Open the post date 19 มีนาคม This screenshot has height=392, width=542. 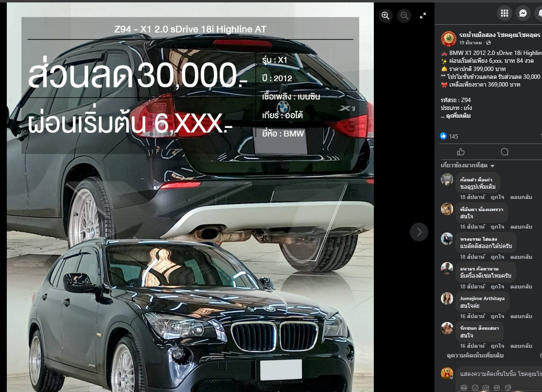point(471,43)
